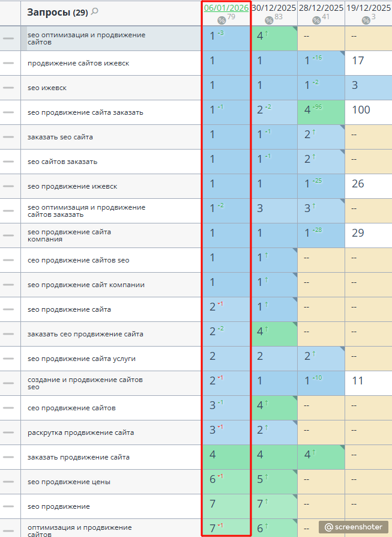Click dash handle beside 'seo ижевск' row
Screen dimensions: 392x537
[8, 88]
